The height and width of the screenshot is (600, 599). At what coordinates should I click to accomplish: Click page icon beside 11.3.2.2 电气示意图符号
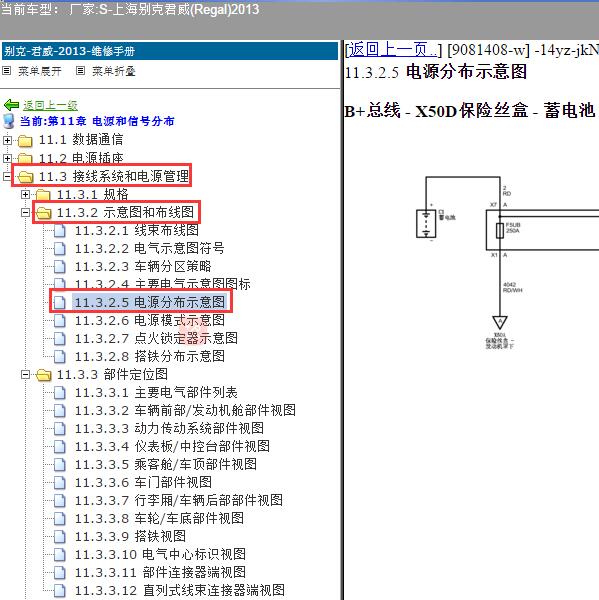pos(60,249)
